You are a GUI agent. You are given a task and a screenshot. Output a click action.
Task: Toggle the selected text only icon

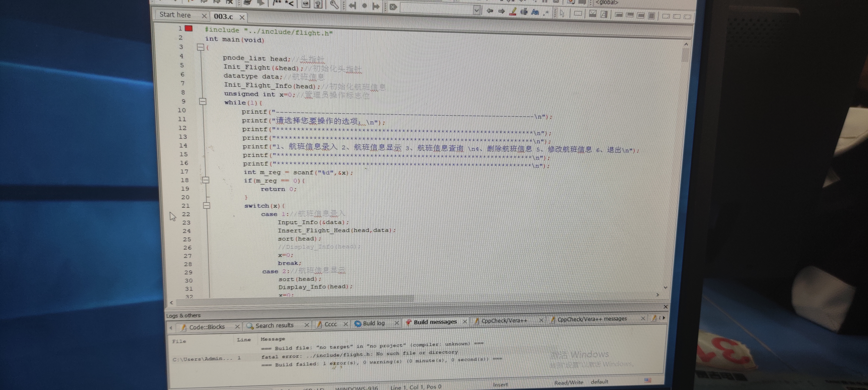[524, 12]
